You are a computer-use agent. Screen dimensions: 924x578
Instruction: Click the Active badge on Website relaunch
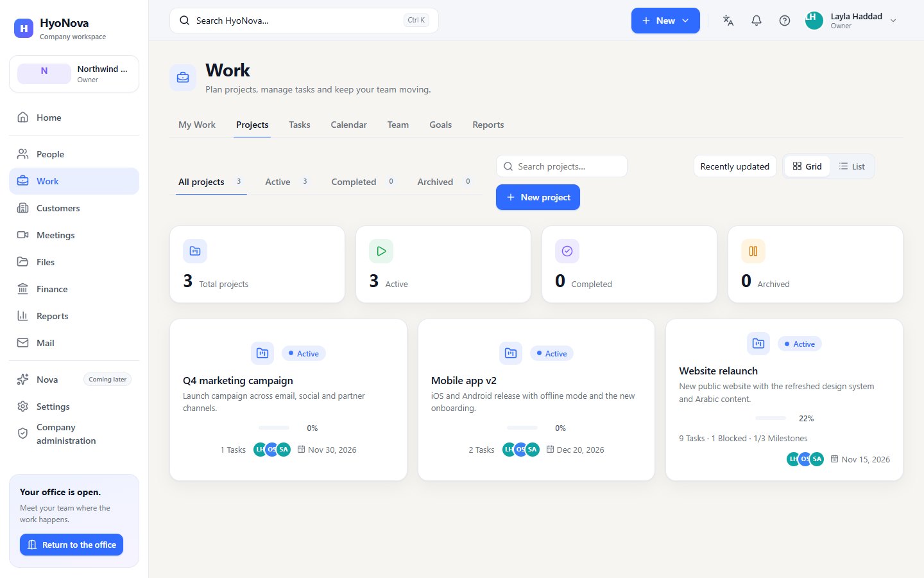pyautogui.click(x=800, y=344)
